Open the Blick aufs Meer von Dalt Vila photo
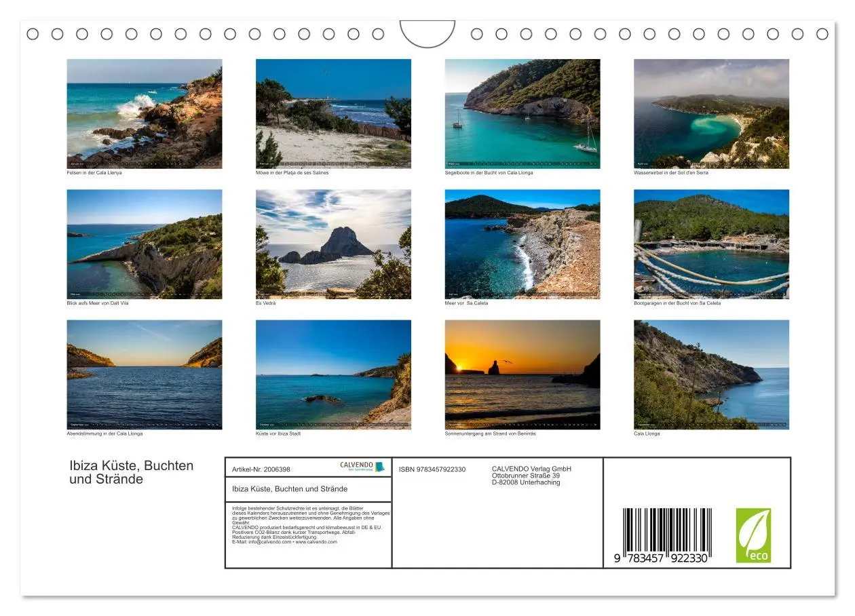Image resolution: width=855 pixels, height=616 pixels. (144, 244)
